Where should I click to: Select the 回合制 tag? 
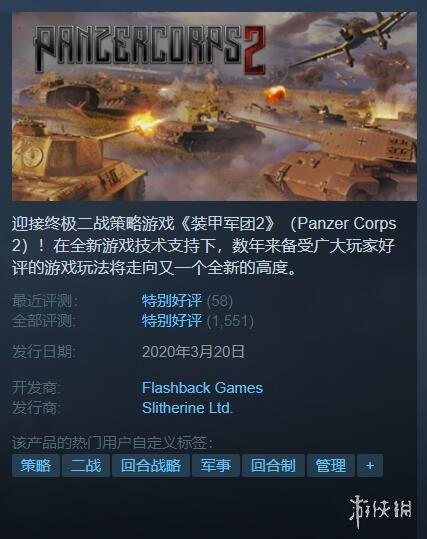click(273, 465)
